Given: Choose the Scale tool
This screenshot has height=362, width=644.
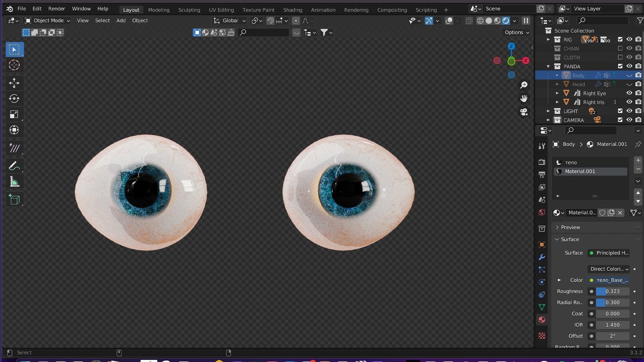Looking at the screenshot, I should click(x=14, y=114).
